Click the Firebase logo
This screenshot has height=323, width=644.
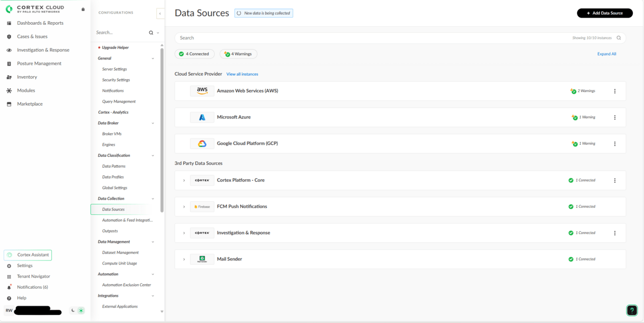(x=202, y=207)
